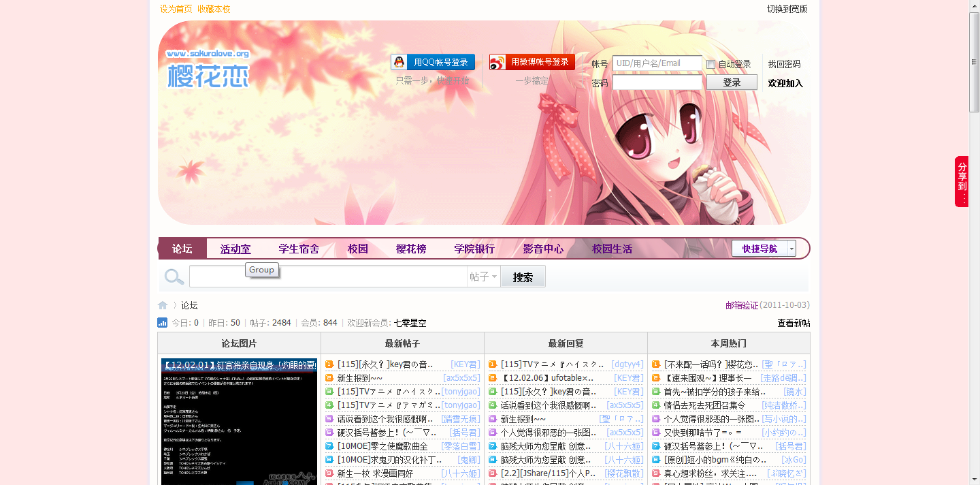Select the 校园生活 navigation tab
The image size is (980, 485).
(x=612, y=249)
